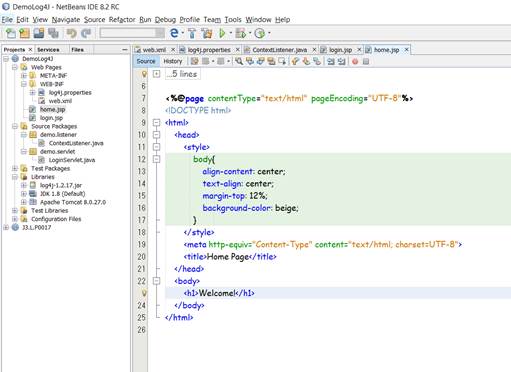Switch to the Files panel tab

[x=77, y=50]
